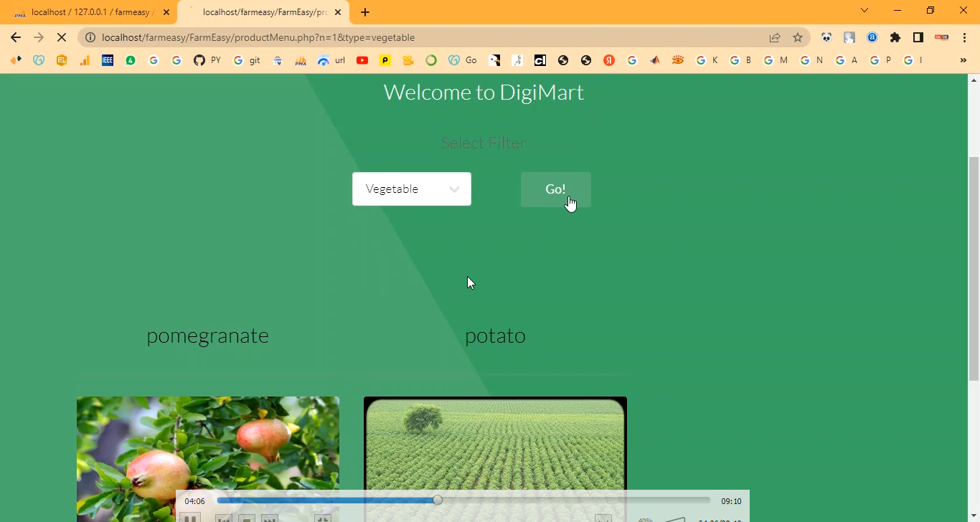Viewport: 980px width, 522px height.
Task: Click the 04:06 elapsed time label
Action: pyautogui.click(x=194, y=501)
